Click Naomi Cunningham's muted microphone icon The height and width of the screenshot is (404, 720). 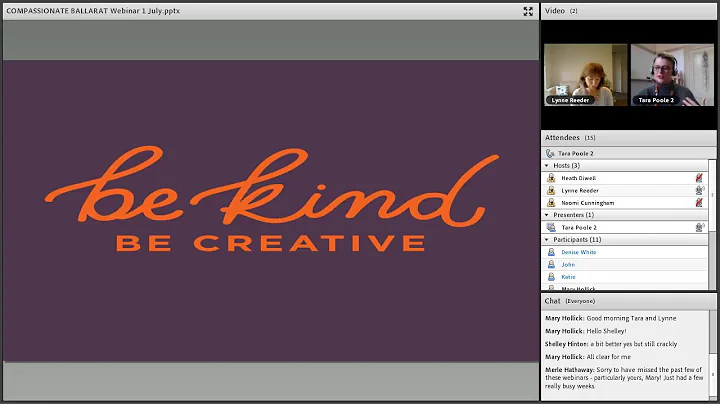pos(699,203)
